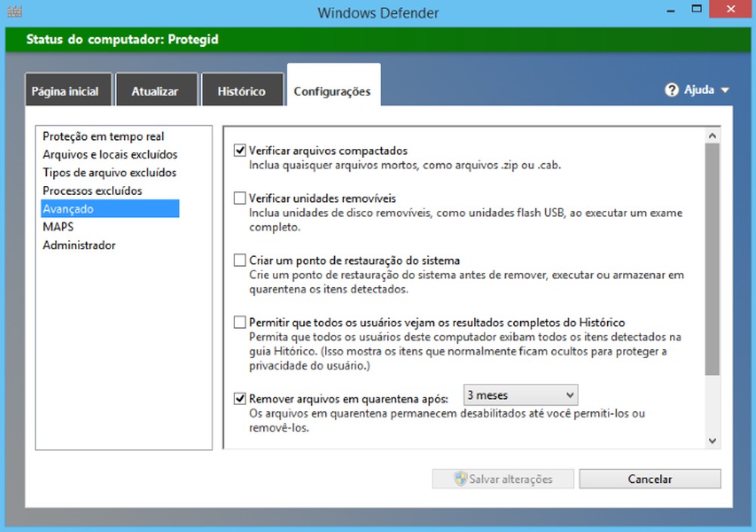Check Permitir que todos os usuários vejam resultados

(240, 322)
